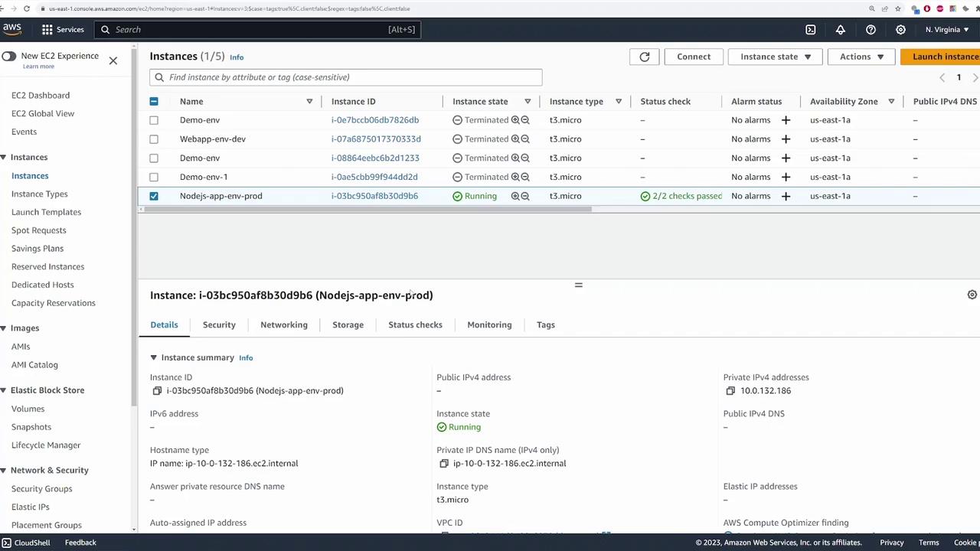Check the Demo-env-1 row checkbox
Image resolution: width=980 pixels, height=551 pixels.
pos(154,177)
